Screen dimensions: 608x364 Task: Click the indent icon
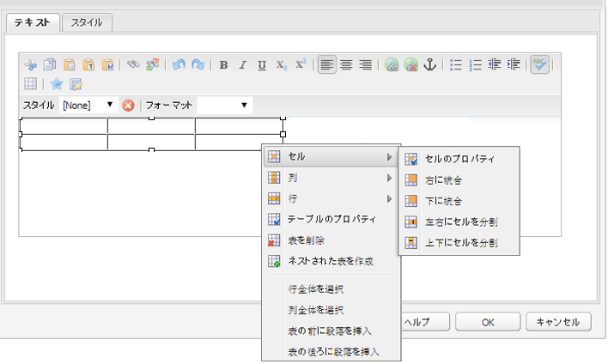tap(514, 64)
